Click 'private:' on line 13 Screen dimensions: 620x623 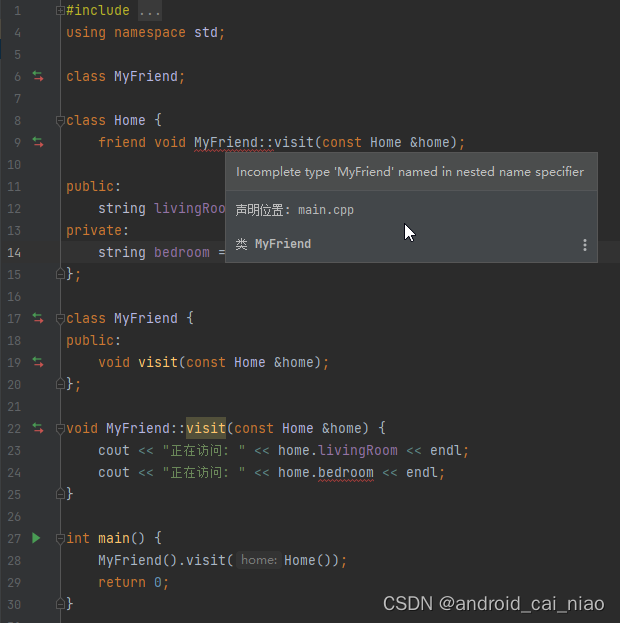97,230
